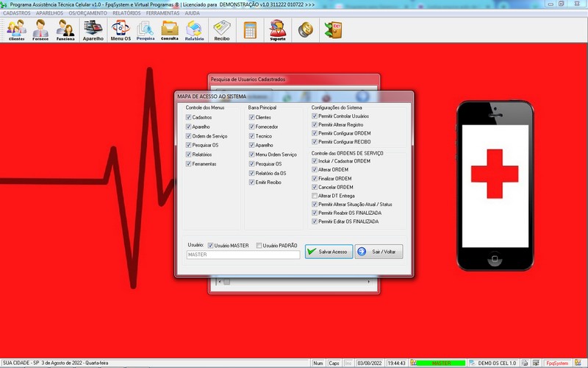The height and width of the screenshot is (368, 588).
Task: Click the application icon in title bar
Action: click(x=4, y=4)
